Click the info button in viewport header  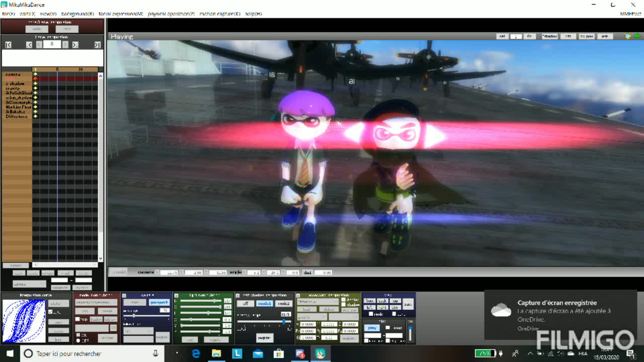click(x=568, y=36)
